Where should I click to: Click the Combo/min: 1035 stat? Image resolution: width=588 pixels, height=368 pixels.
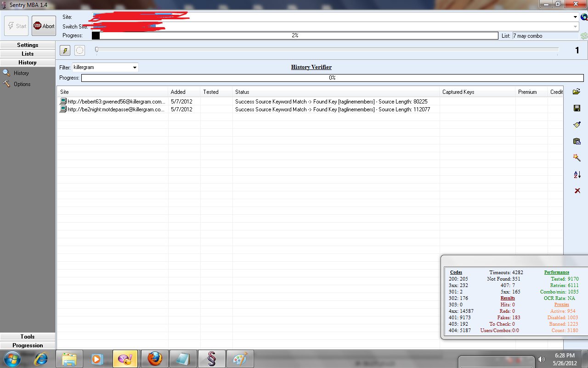click(x=560, y=292)
